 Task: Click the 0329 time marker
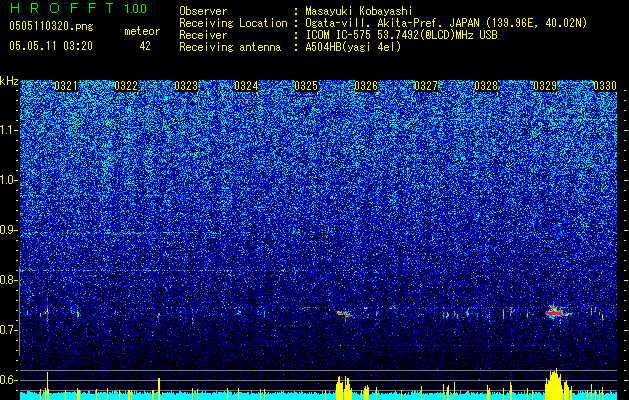(545, 86)
